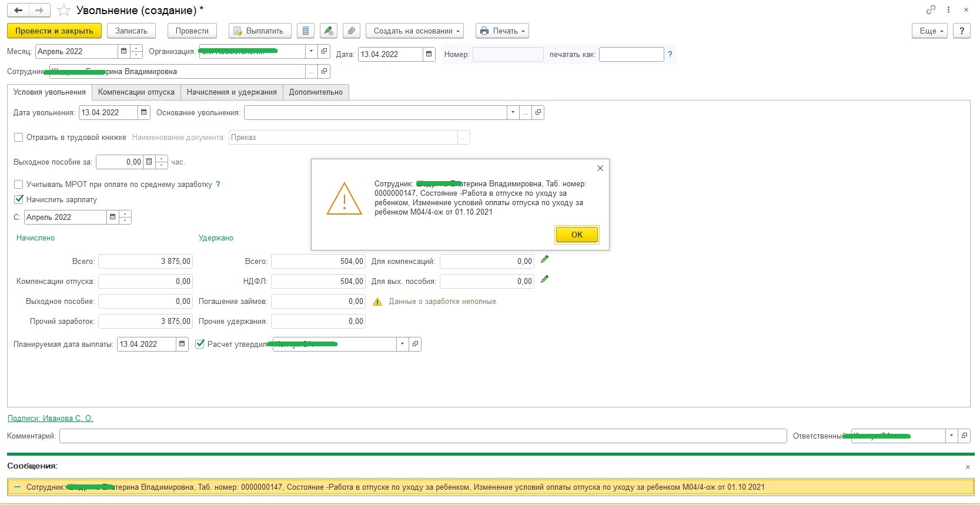The width and height of the screenshot is (980, 505).
Task: Click stepper for С: Апрель 2022
Action: pos(125,217)
